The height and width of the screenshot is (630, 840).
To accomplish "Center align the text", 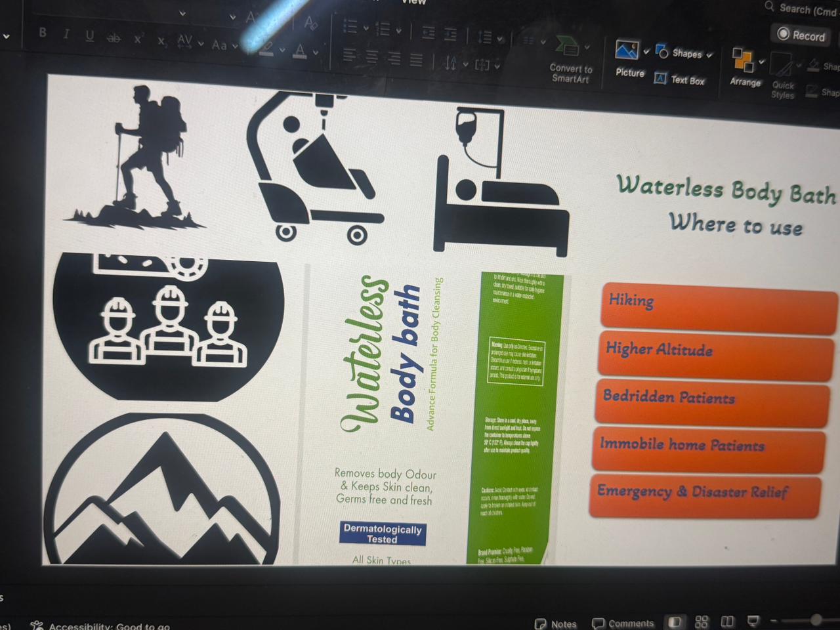I will coord(372,58).
